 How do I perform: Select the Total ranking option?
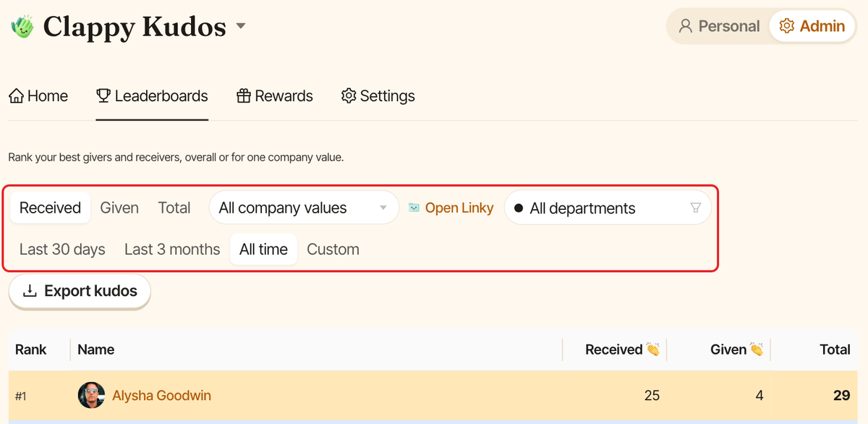click(x=174, y=208)
